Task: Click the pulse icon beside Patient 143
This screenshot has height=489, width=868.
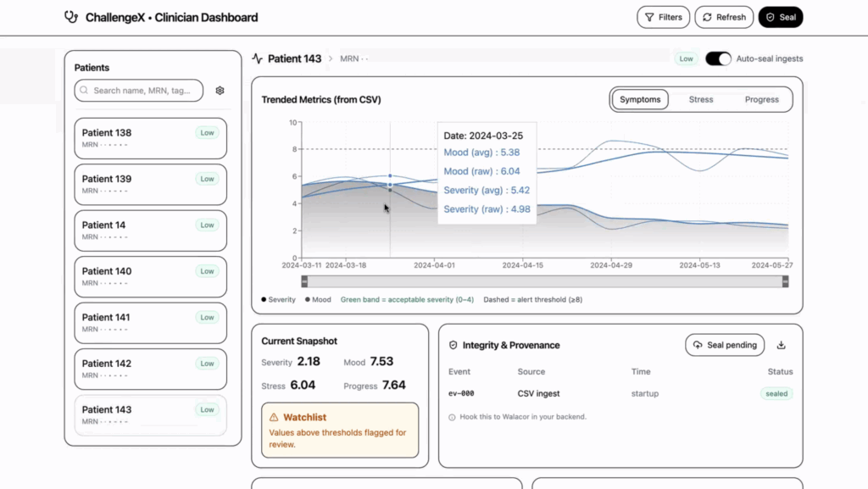Action: click(x=258, y=58)
